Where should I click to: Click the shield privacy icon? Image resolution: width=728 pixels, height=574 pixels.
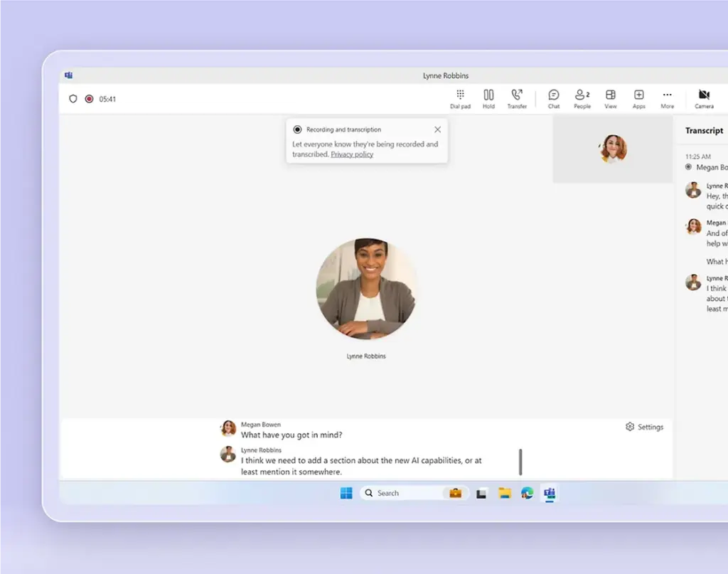pos(73,99)
